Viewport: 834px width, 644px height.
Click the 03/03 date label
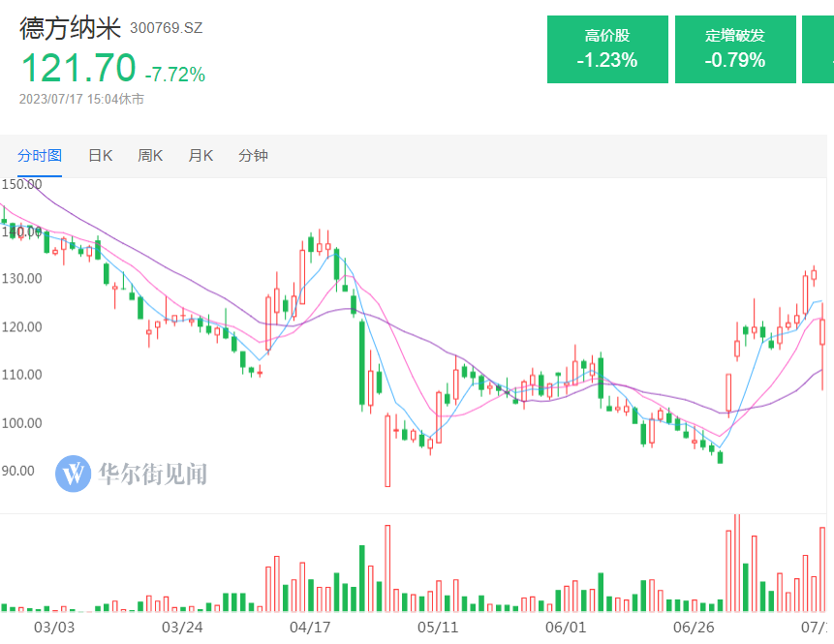pyautogui.click(x=54, y=627)
